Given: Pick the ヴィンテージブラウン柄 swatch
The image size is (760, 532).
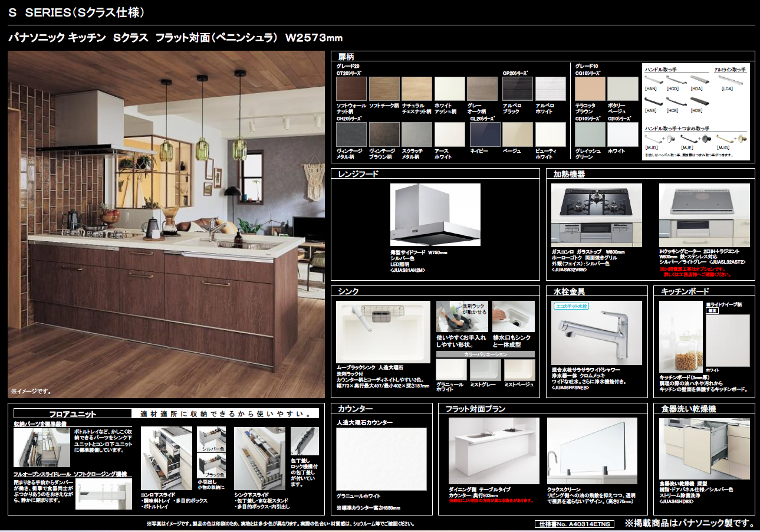Looking at the screenshot, I should point(384,134).
